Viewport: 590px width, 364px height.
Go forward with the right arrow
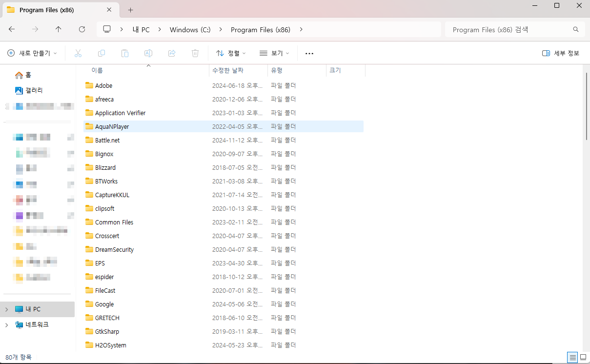click(x=35, y=29)
